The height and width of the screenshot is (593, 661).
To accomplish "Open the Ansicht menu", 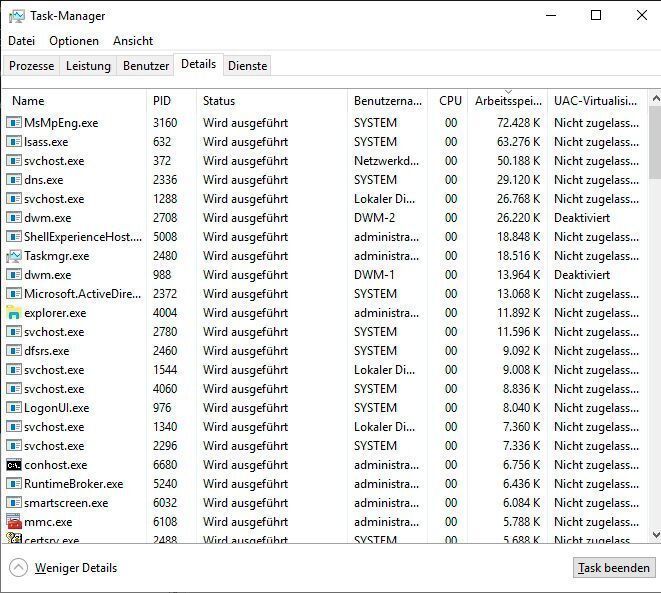I will pyautogui.click(x=133, y=41).
